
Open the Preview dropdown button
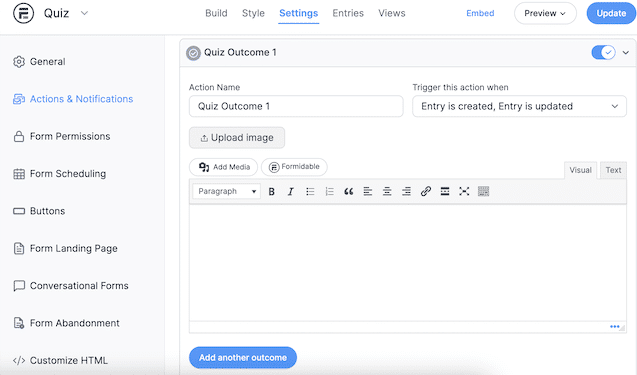coord(545,13)
